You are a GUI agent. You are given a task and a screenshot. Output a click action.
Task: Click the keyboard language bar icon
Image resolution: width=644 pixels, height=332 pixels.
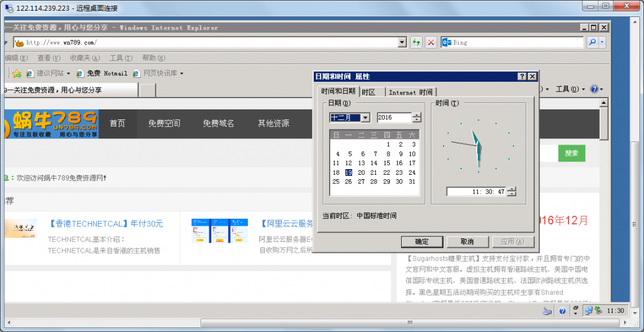pos(548,311)
